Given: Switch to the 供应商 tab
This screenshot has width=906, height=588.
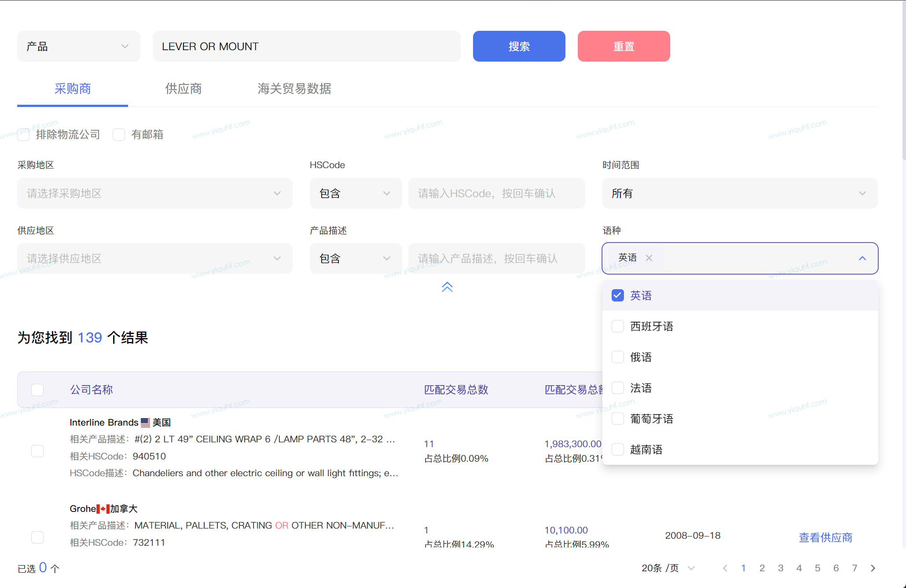Looking at the screenshot, I should tap(183, 89).
